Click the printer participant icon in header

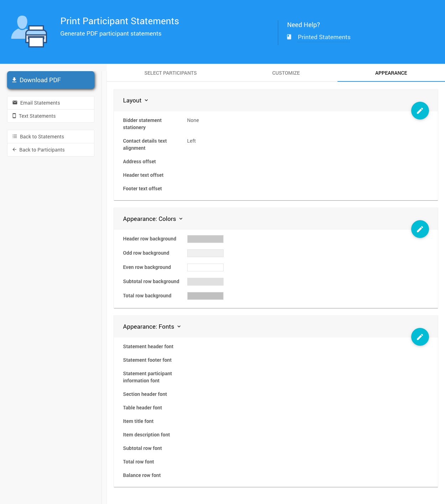[29, 32]
